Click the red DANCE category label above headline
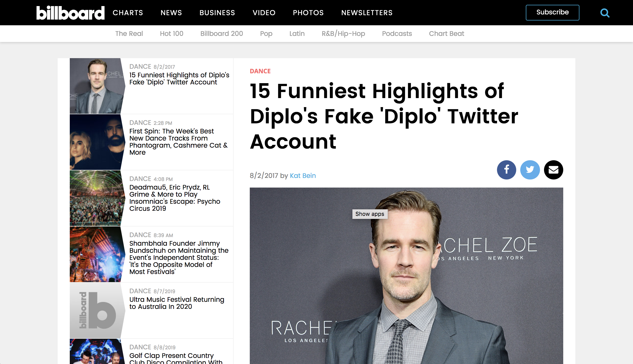 click(260, 71)
